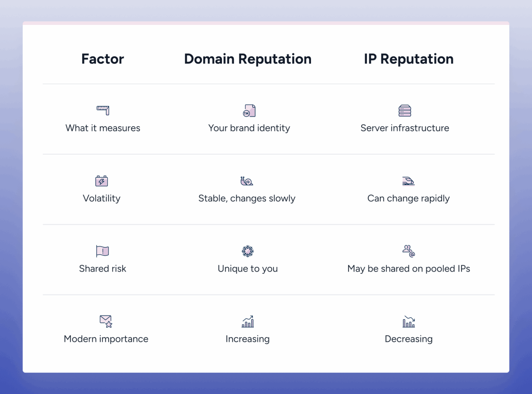
Task: Click the envelope with star icon
Action: click(106, 321)
